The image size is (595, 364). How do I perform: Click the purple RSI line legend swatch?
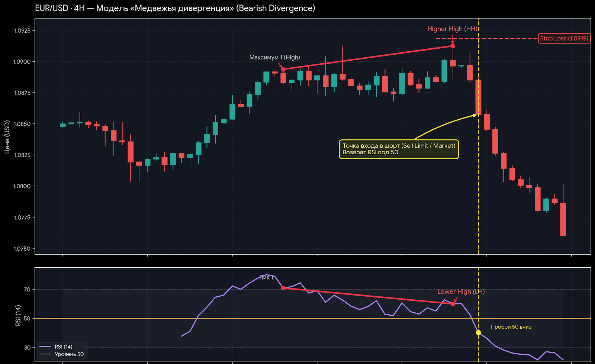(45, 347)
